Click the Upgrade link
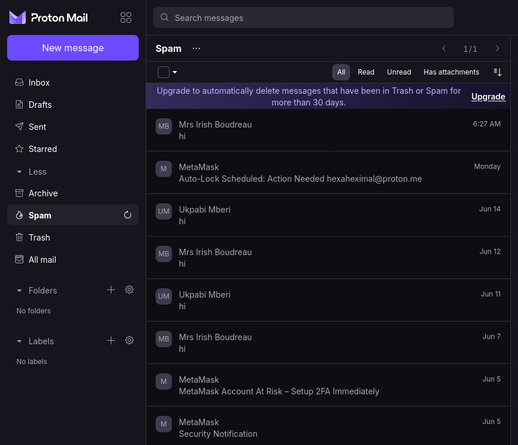 (x=488, y=97)
